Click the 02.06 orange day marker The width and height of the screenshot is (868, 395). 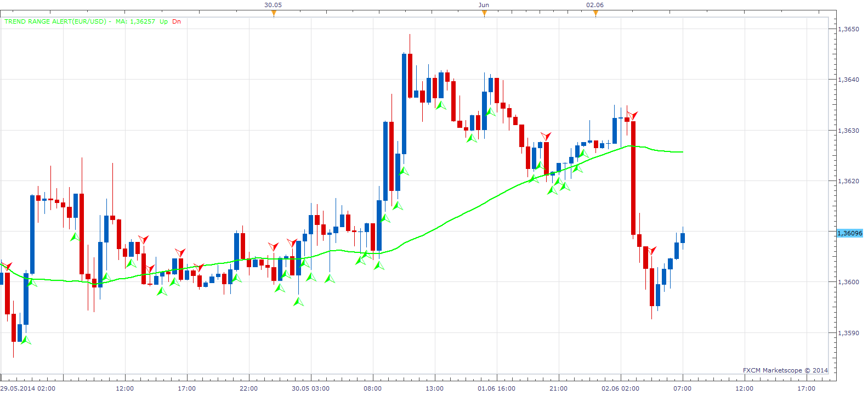(595, 14)
